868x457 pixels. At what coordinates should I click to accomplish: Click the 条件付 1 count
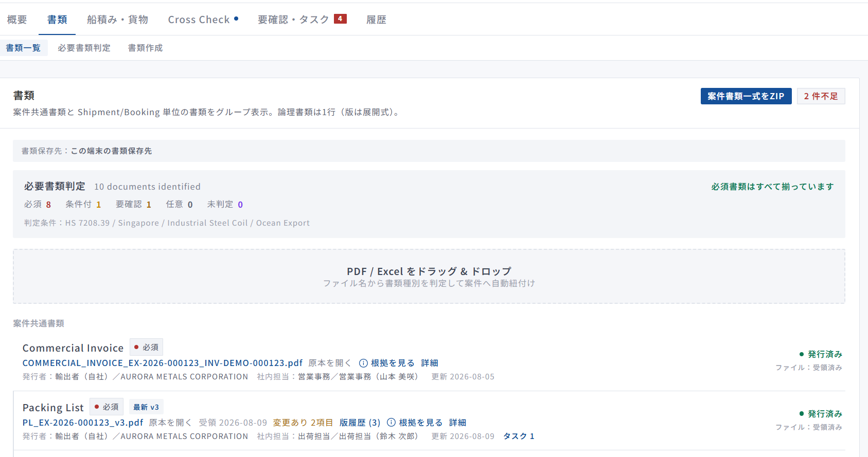click(x=83, y=204)
